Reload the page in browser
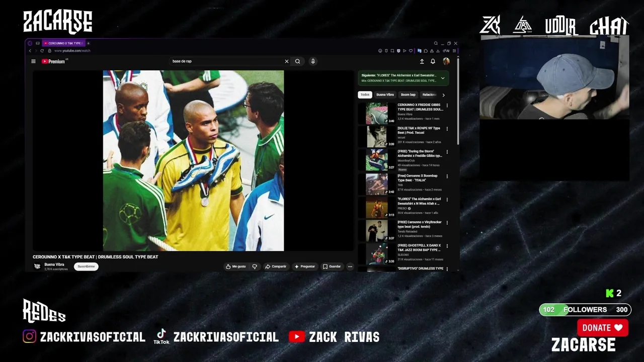This screenshot has height=362, width=644. (42, 51)
